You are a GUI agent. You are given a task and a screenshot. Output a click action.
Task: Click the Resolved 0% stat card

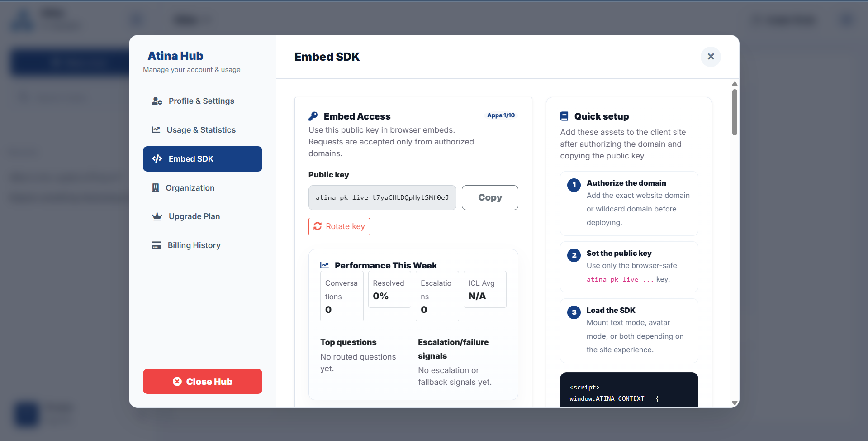(389, 289)
